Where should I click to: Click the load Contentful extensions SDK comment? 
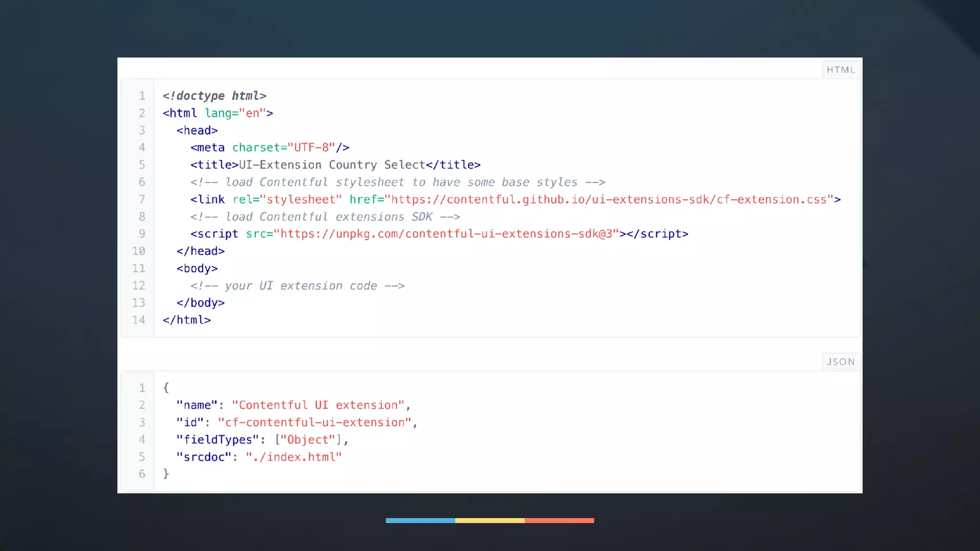tap(325, 217)
